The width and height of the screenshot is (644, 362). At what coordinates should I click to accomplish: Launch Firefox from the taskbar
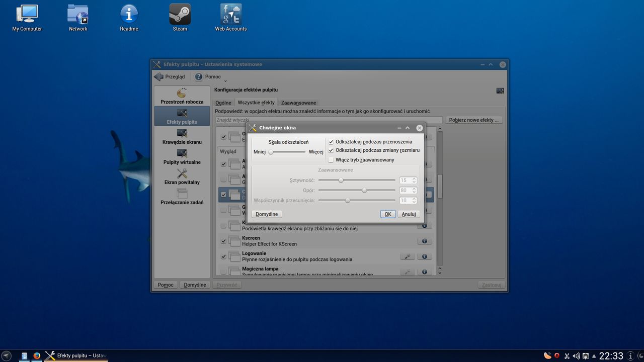click(x=37, y=356)
